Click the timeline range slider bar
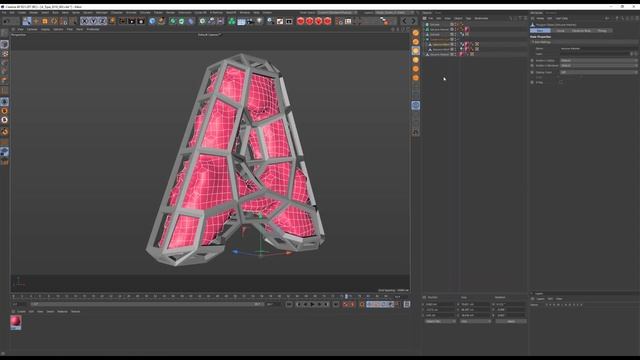The image size is (640, 360). [x=147, y=304]
